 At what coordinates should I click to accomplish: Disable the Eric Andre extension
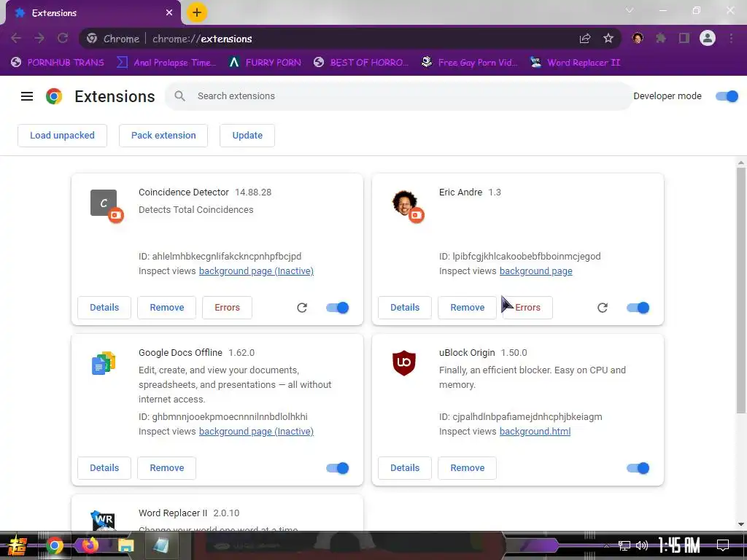pyautogui.click(x=638, y=308)
